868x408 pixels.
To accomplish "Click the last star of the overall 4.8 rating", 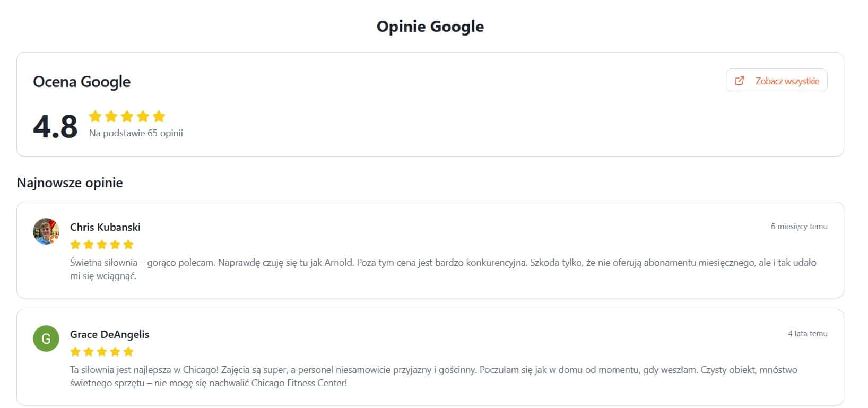I will coord(159,116).
